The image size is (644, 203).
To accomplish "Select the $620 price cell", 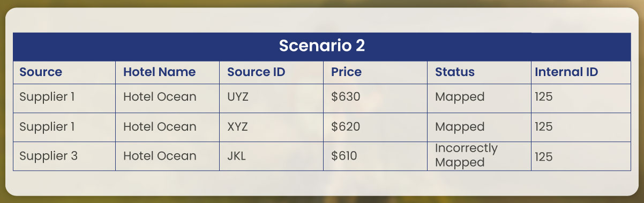I will click(x=375, y=127).
